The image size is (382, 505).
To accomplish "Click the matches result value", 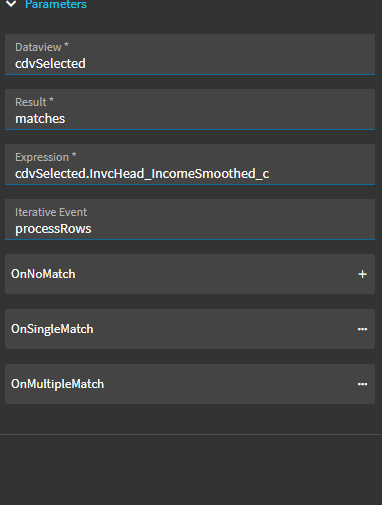I will point(40,118).
